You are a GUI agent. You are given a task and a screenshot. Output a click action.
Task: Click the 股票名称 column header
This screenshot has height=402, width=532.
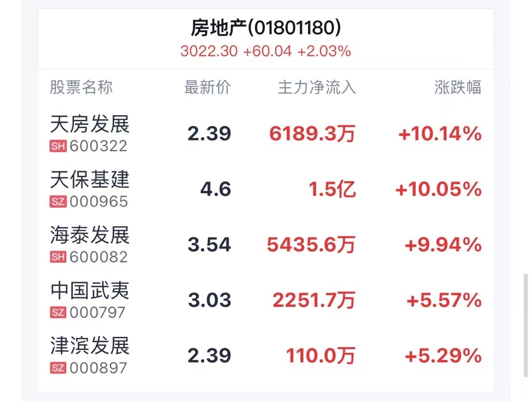tap(81, 88)
